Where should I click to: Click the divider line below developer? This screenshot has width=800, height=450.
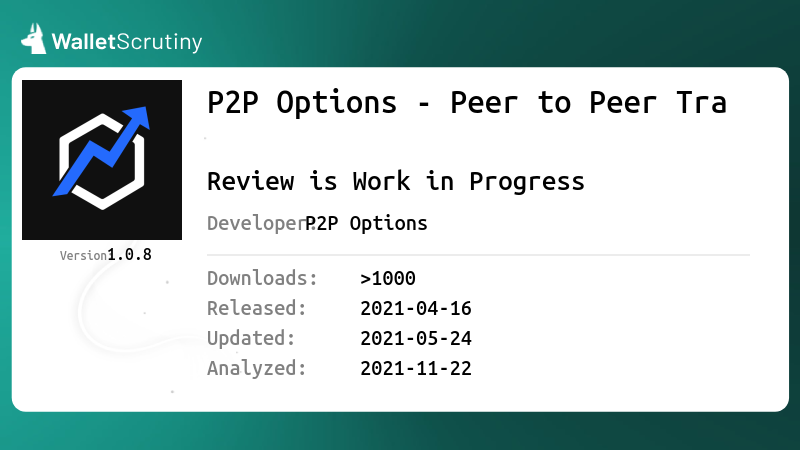(479, 255)
